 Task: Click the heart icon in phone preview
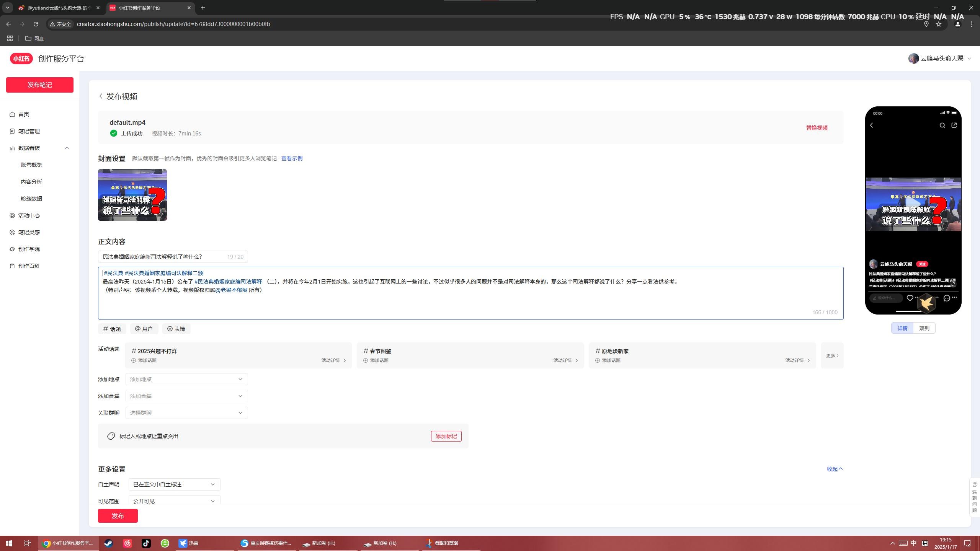point(910,298)
